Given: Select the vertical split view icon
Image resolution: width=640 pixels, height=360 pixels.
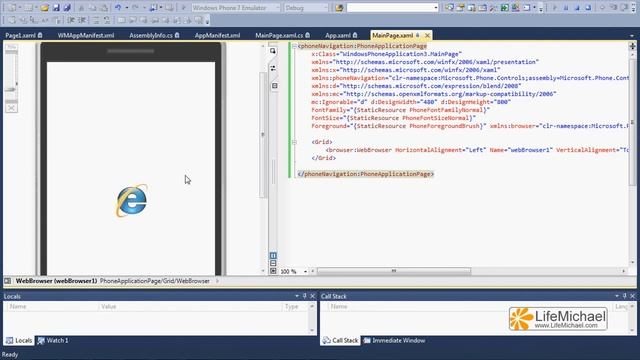Looking at the screenshot, I should click(273, 256).
